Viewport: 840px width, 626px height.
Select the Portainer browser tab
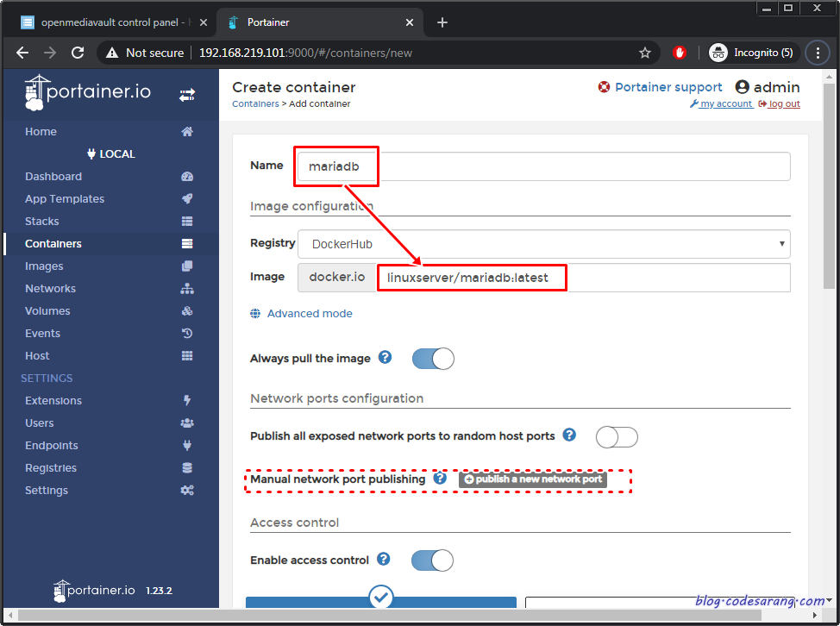tap(319, 22)
